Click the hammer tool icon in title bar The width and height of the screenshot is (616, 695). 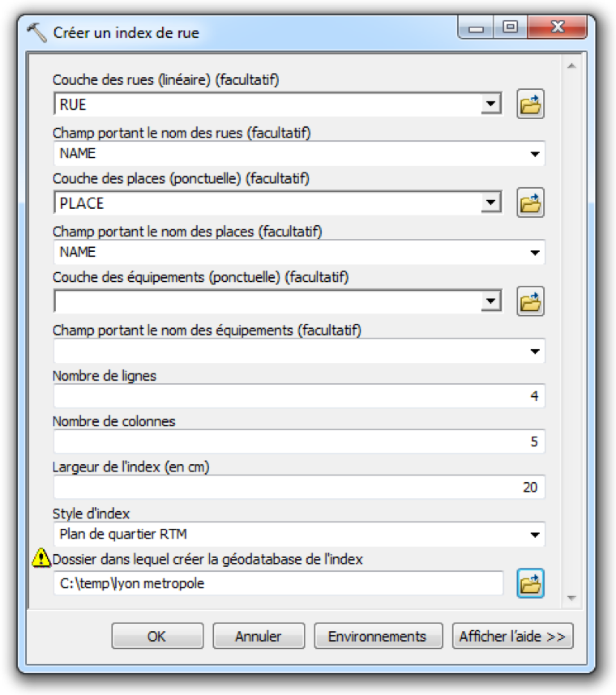pos(37,32)
